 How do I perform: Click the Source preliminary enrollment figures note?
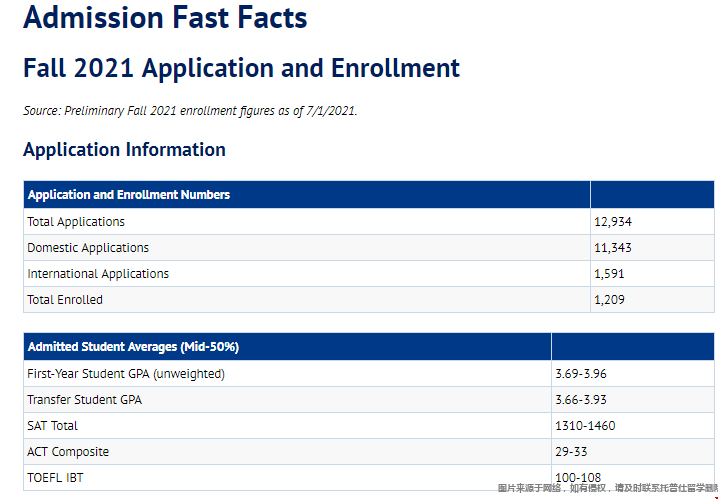(190, 111)
